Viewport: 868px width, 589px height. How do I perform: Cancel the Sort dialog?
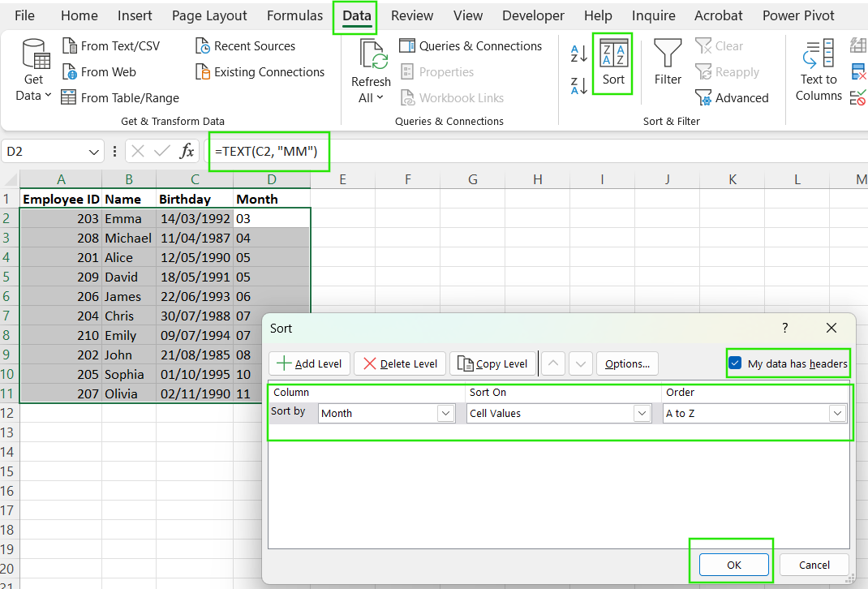tap(814, 565)
